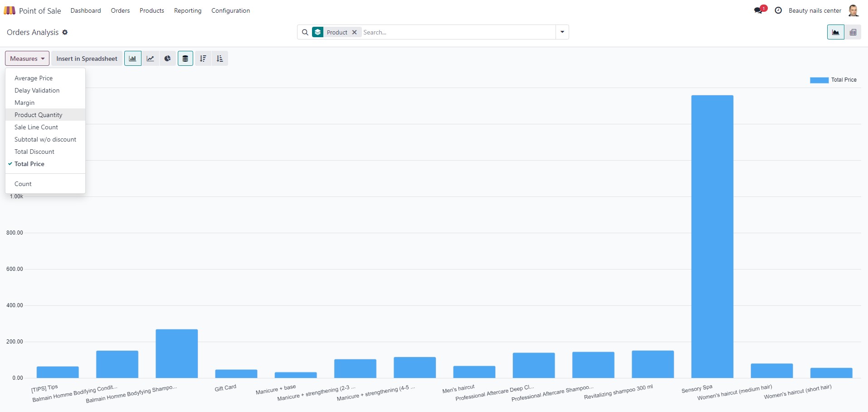Screen dimensions: 868x412
Task: Switch to bar chart view
Action: tap(132, 59)
